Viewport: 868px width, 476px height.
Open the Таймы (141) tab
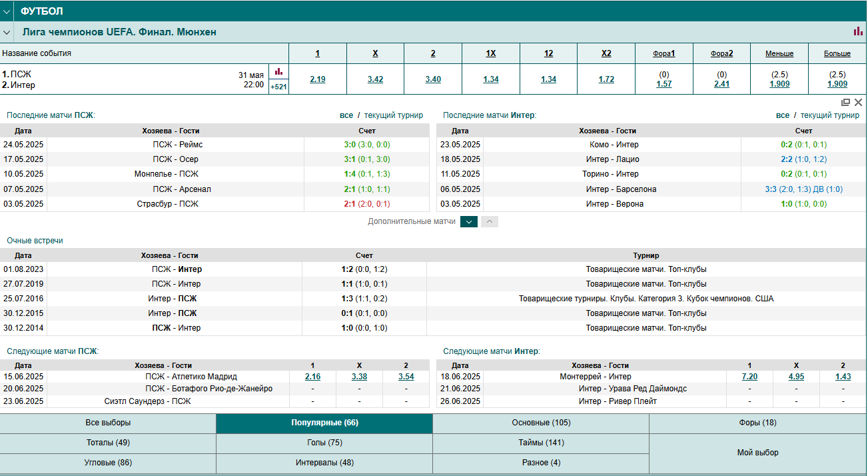541,443
